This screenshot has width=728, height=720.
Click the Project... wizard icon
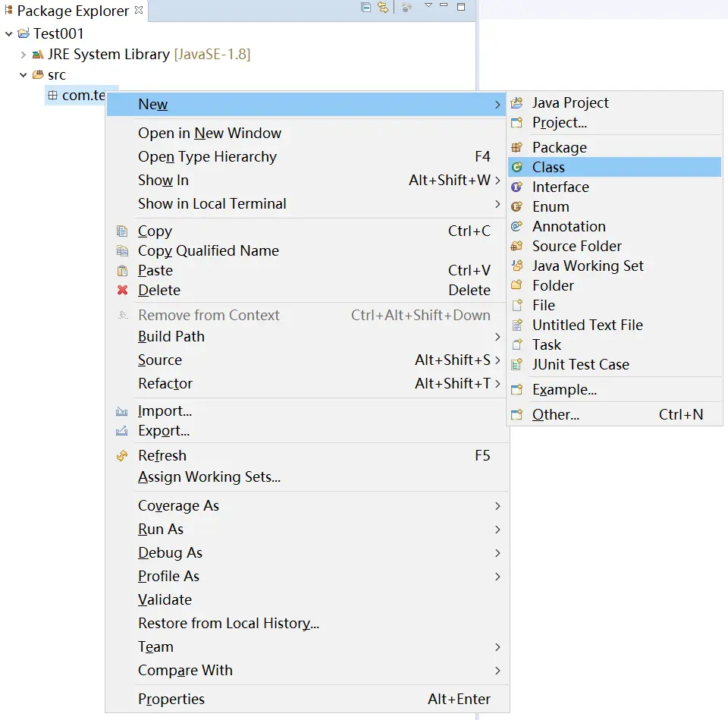pyautogui.click(x=516, y=123)
